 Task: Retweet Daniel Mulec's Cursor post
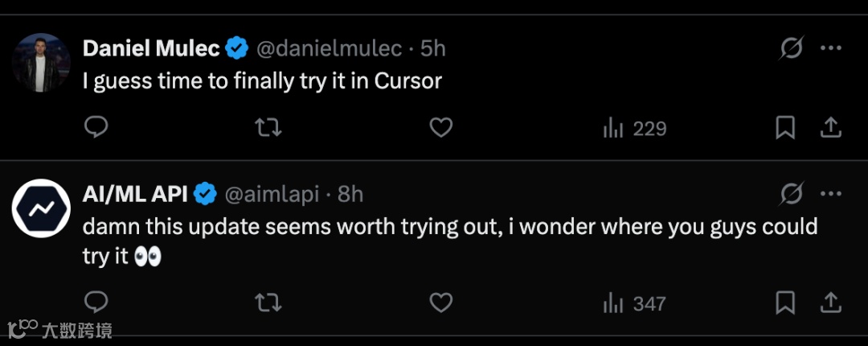pyautogui.click(x=268, y=128)
